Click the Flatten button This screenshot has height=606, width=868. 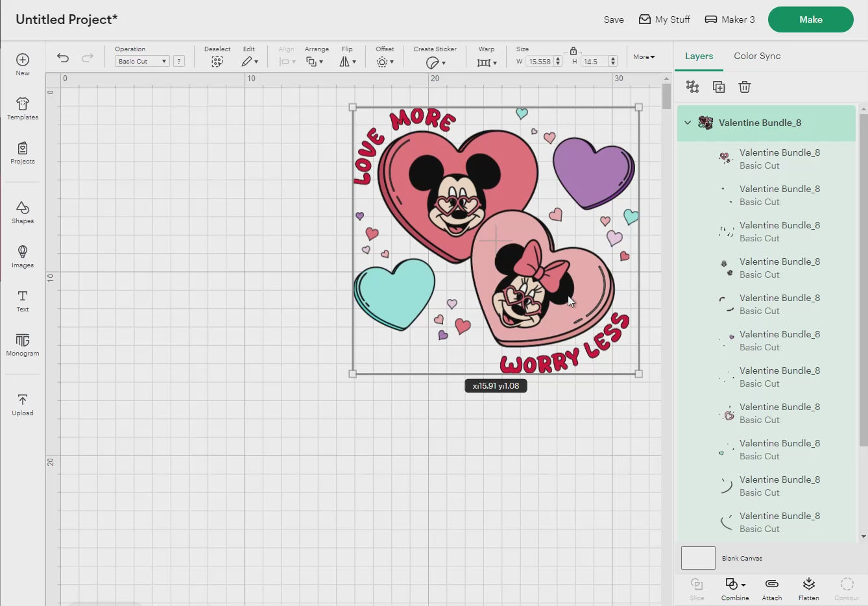point(808,588)
